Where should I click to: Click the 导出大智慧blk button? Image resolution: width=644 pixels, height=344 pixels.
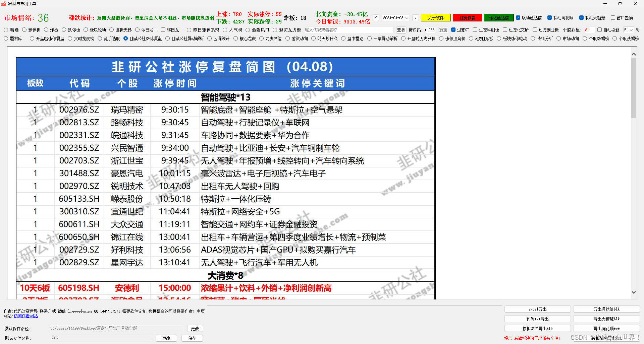point(606,319)
